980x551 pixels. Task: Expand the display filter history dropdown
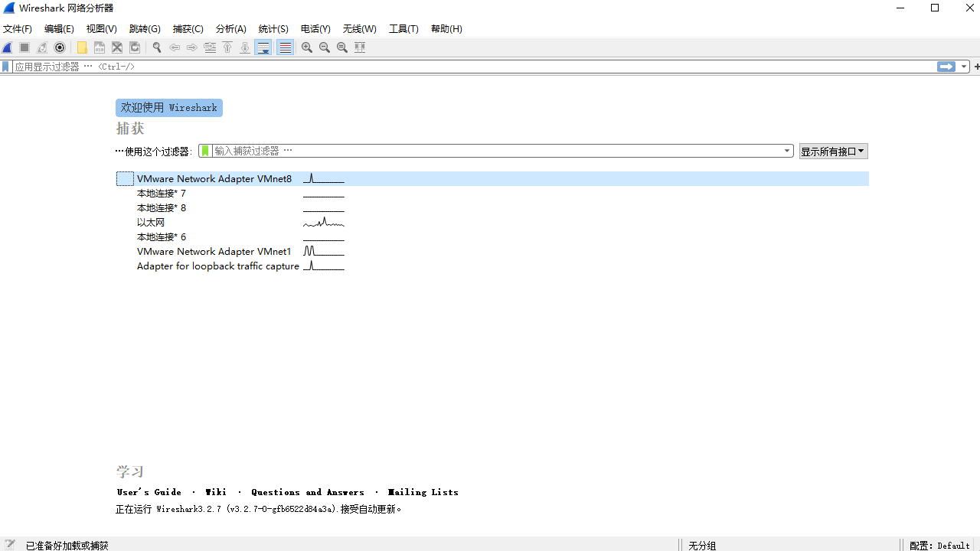coord(964,67)
